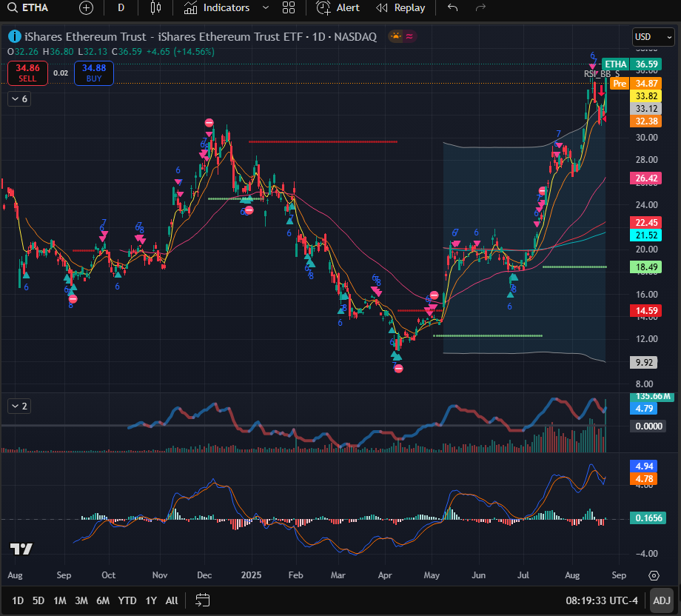The image size is (681, 616).
Task: Toggle the ADJ adjusted data button
Action: click(661, 600)
